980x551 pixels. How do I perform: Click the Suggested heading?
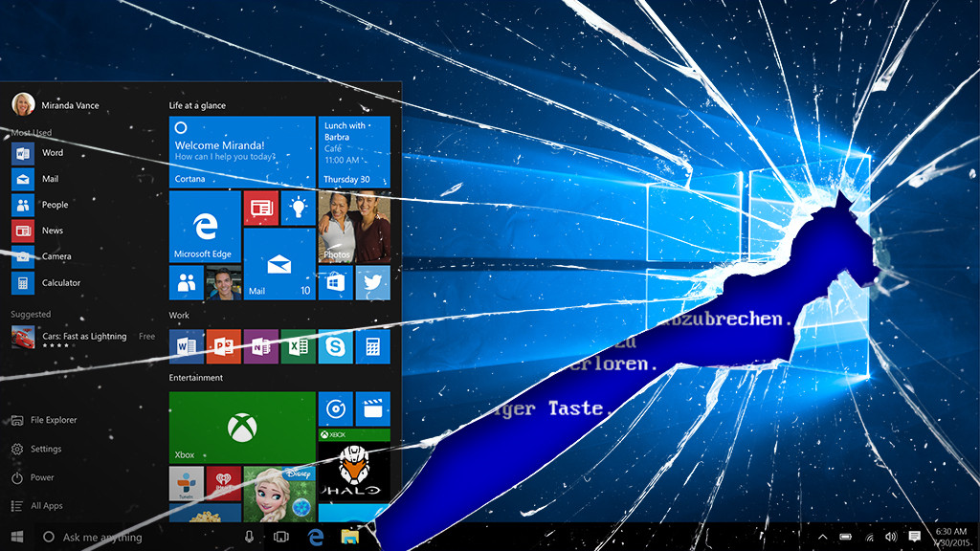pyautogui.click(x=31, y=314)
